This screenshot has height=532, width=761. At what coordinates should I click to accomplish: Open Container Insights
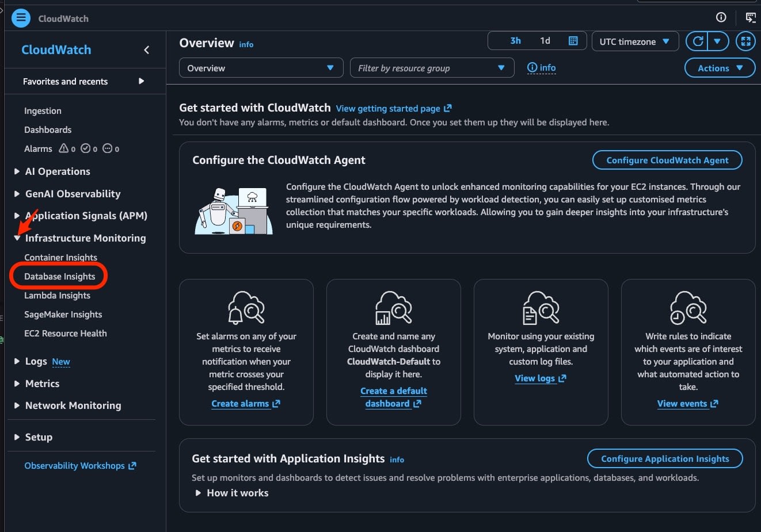[x=60, y=258]
